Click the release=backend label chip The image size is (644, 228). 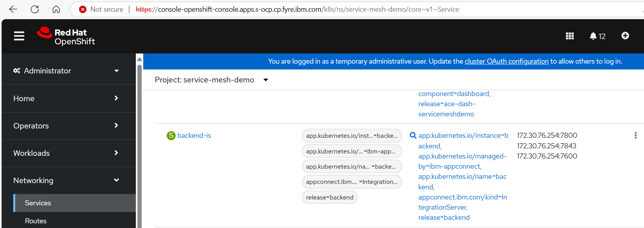(329, 197)
